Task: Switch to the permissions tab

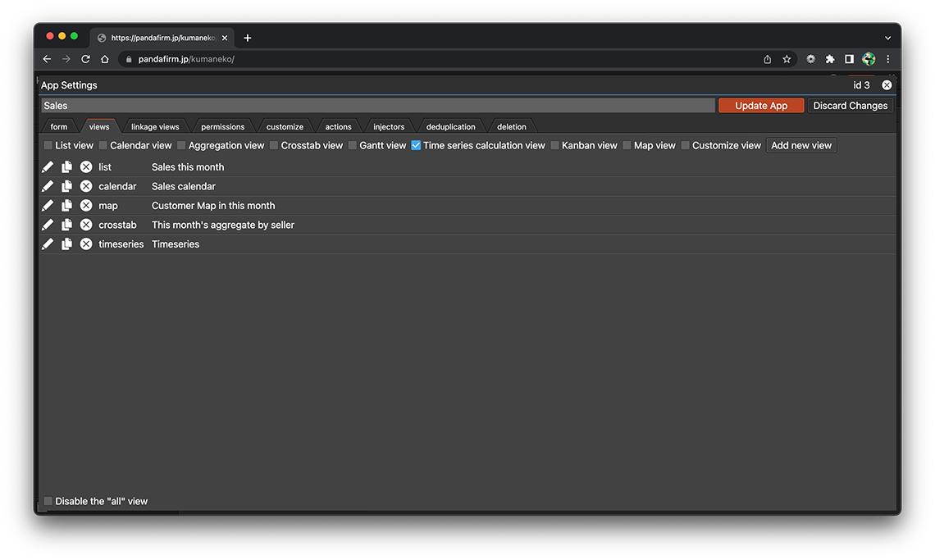Action: 222,127
